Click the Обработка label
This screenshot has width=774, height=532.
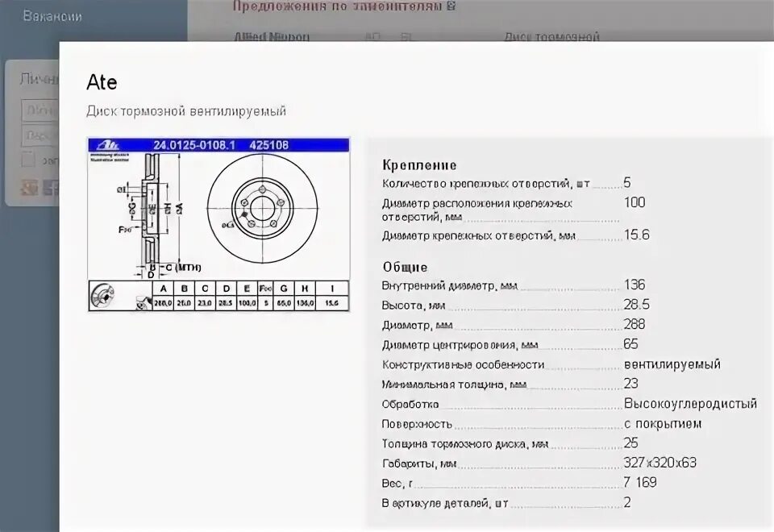(410, 405)
